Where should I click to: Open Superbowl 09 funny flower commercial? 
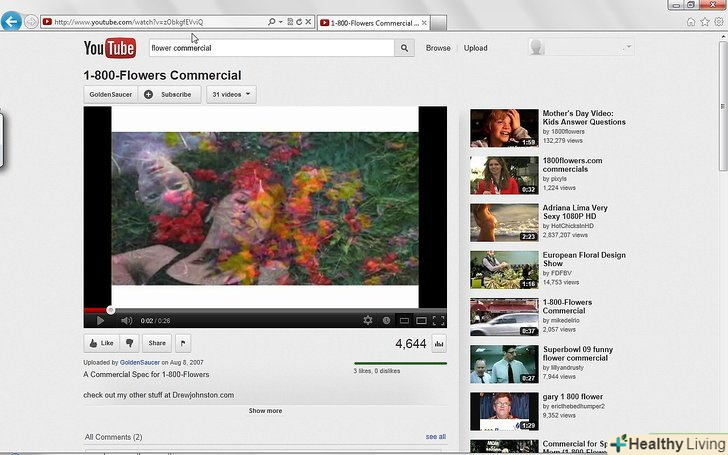click(x=578, y=354)
